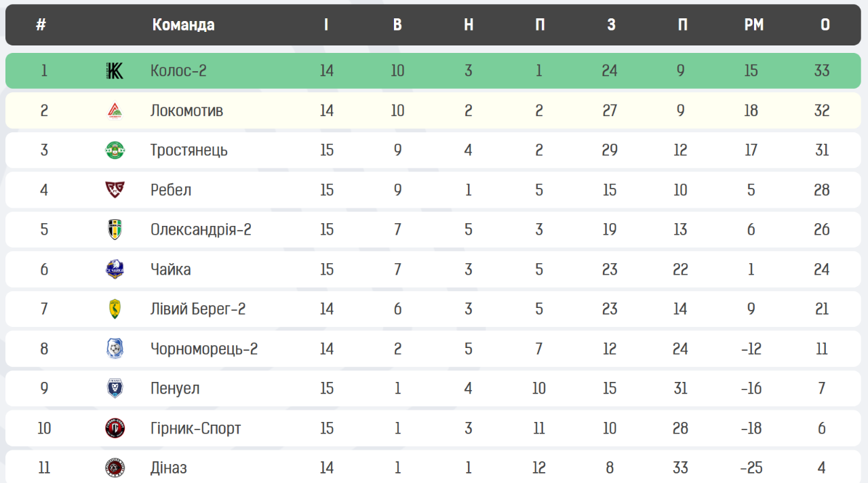Click the РМ goal difference column header
Screen dimensions: 868x483
click(753, 25)
